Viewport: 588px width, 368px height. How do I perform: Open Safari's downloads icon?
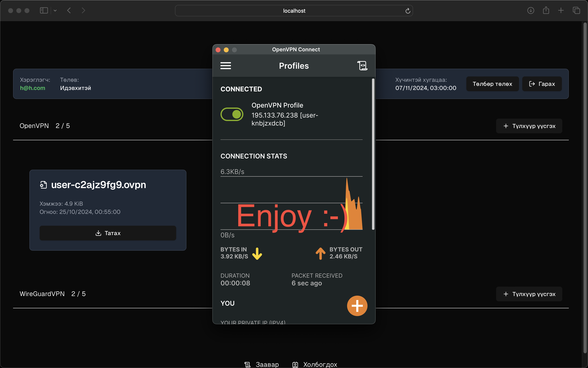pos(530,10)
